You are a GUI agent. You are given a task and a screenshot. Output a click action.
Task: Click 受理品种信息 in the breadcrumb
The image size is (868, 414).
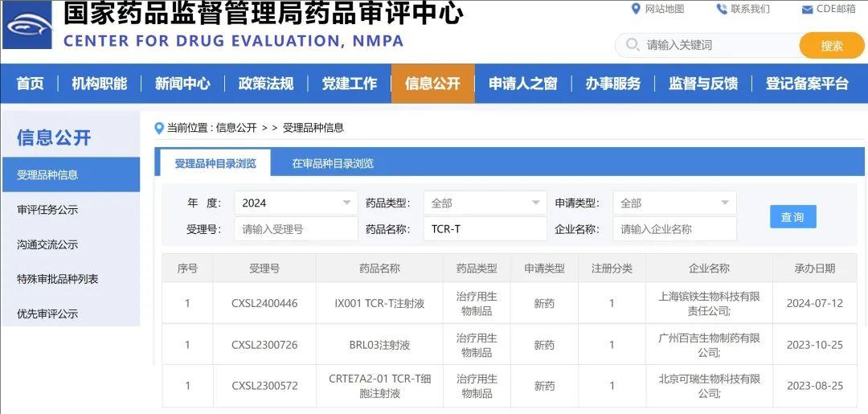313,128
